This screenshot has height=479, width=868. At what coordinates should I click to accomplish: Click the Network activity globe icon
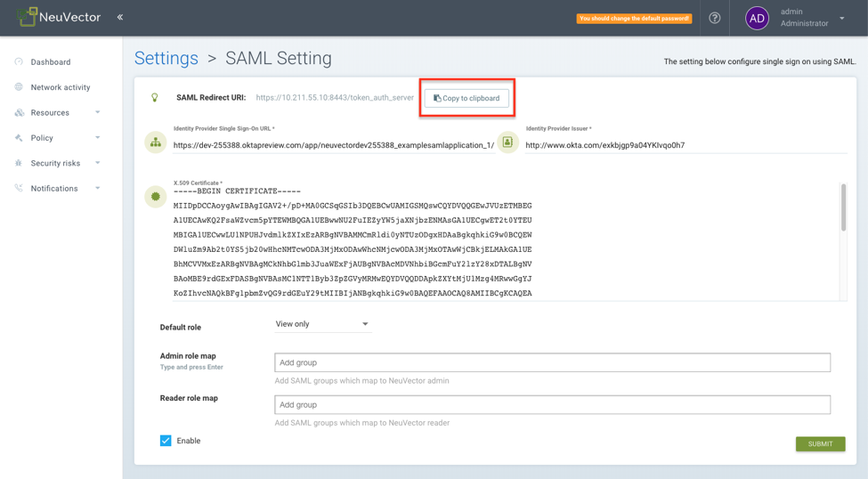pos(19,87)
